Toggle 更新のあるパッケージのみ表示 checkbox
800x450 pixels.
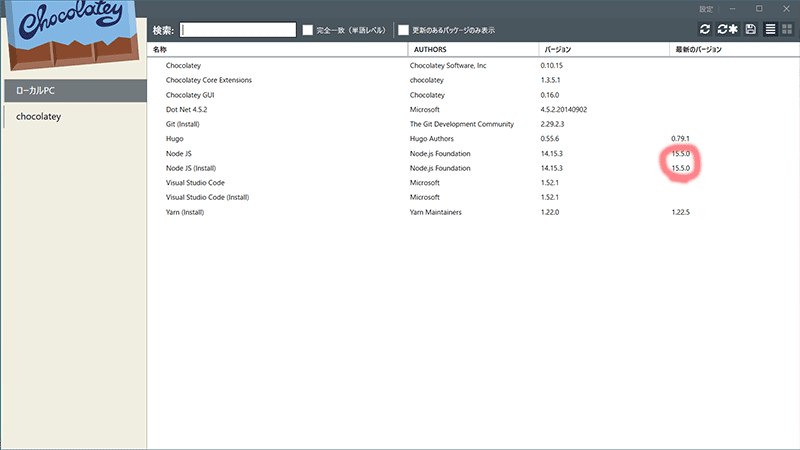pos(404,30)
